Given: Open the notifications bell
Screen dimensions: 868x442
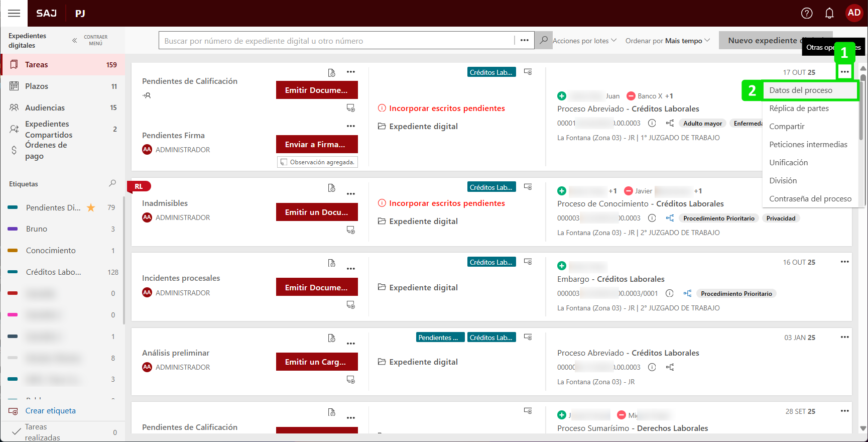Looking at the screenshot, I should (x=829, y=13).
